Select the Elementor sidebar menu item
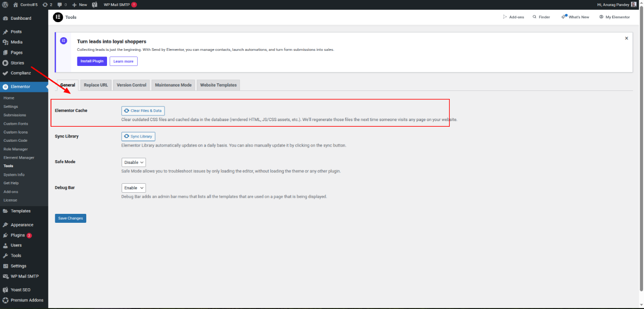The height and width of the screenshot is (309, 644). pos(24,87)
